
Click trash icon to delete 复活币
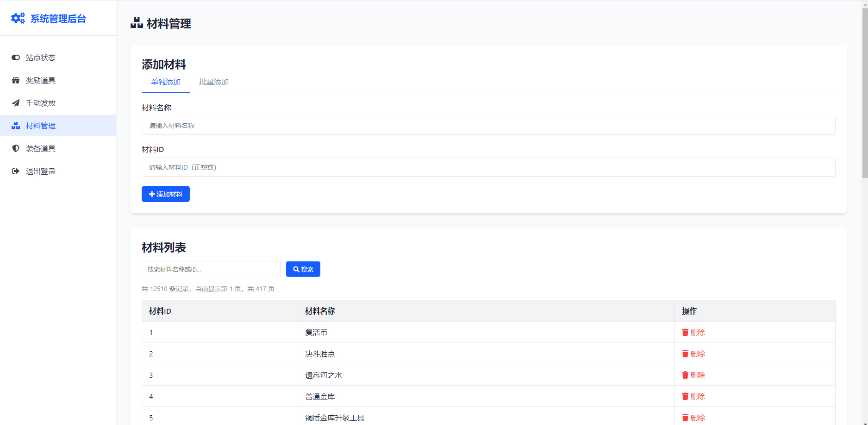pyautogui.click(x=685, y=332)
